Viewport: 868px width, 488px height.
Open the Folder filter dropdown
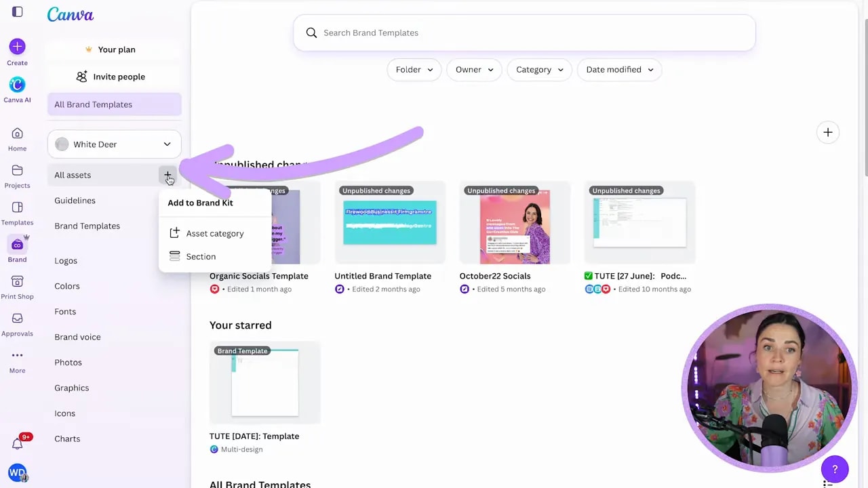tap(414, 70)
